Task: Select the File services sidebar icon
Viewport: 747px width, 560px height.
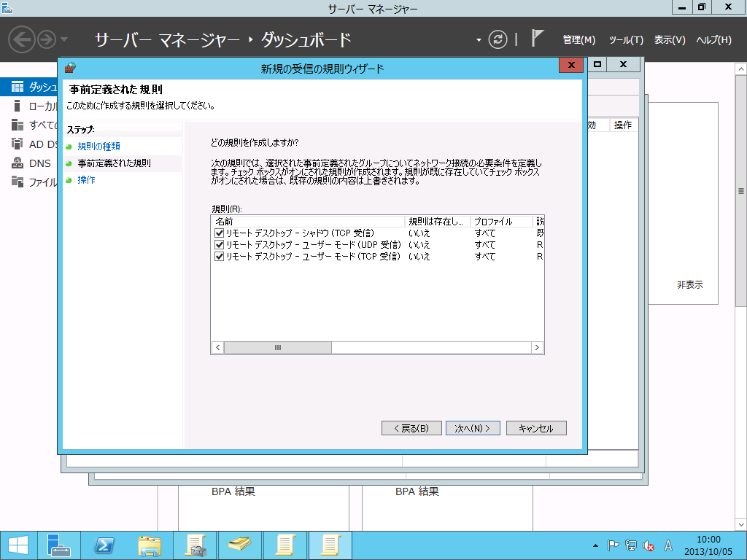Action: [x=18, y=182]
